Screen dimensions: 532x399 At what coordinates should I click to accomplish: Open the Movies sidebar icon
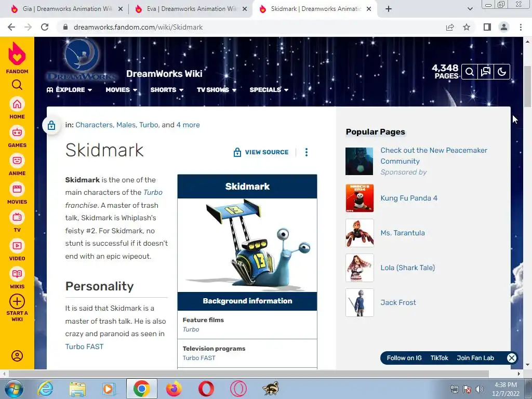(x=17, y=189)
